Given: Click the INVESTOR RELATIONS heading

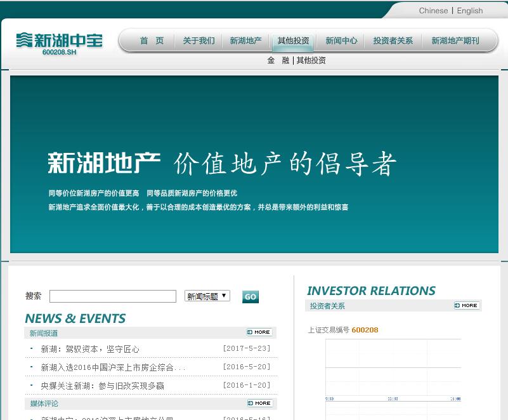Looking at the screenshot, I should click(371, 291).
